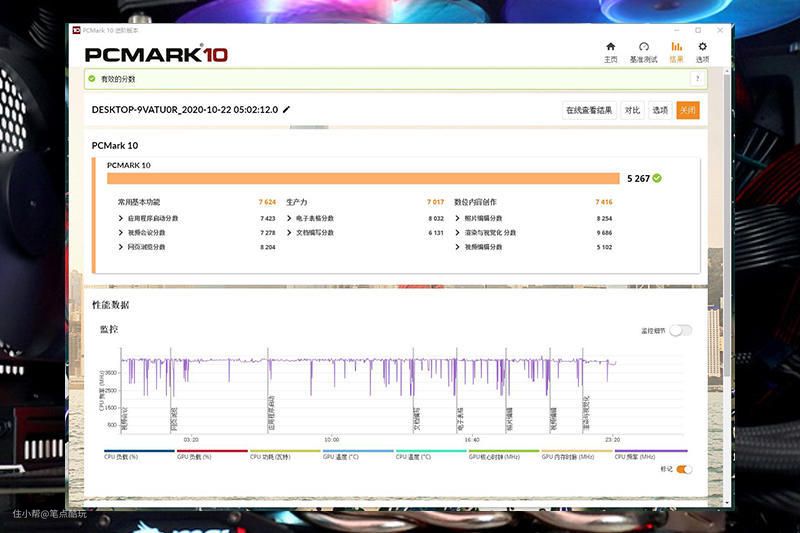Turn off the 标记 markers switch
This screenshot has height=533, width=800.
pyautogui.click(x=684, y=469)
